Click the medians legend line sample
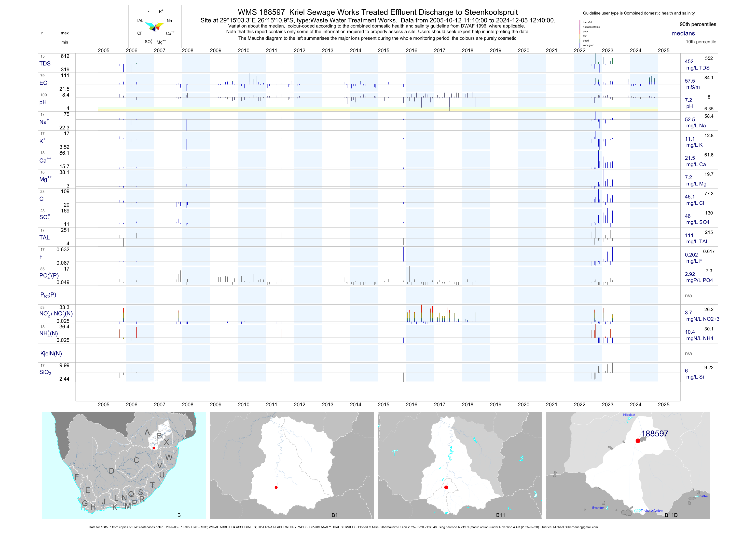756x535 pixels. [x=653, y=33]
